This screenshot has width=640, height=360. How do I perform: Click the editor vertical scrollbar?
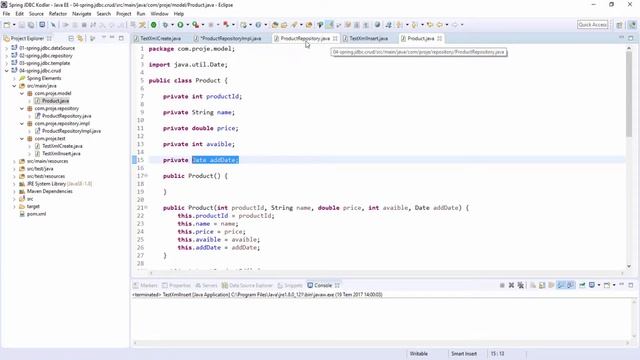629,94
